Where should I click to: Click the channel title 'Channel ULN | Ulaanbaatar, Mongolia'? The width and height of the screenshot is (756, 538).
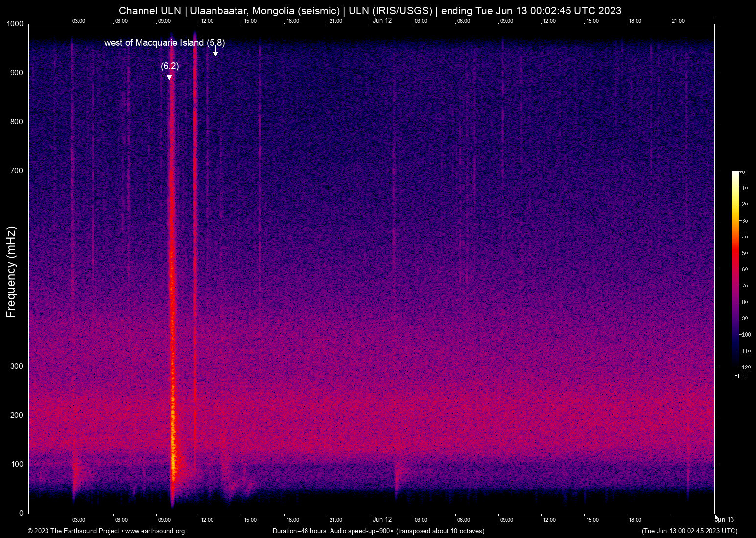(x=229, y=10)
